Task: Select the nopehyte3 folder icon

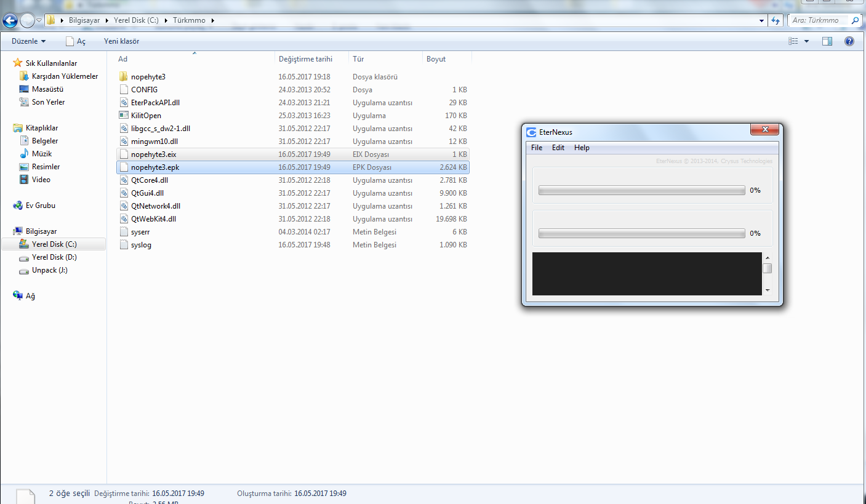Action: (x=124, y=77)
